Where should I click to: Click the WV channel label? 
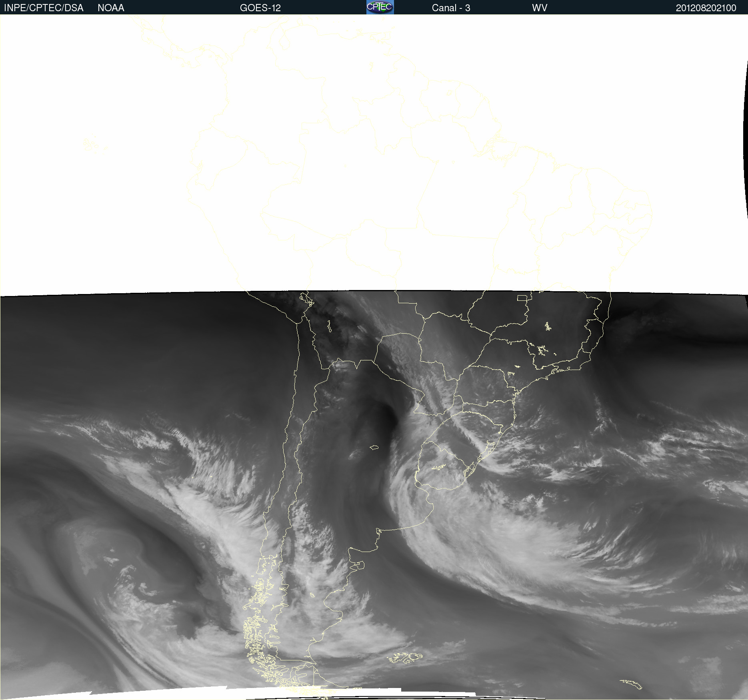click(540, 8)
